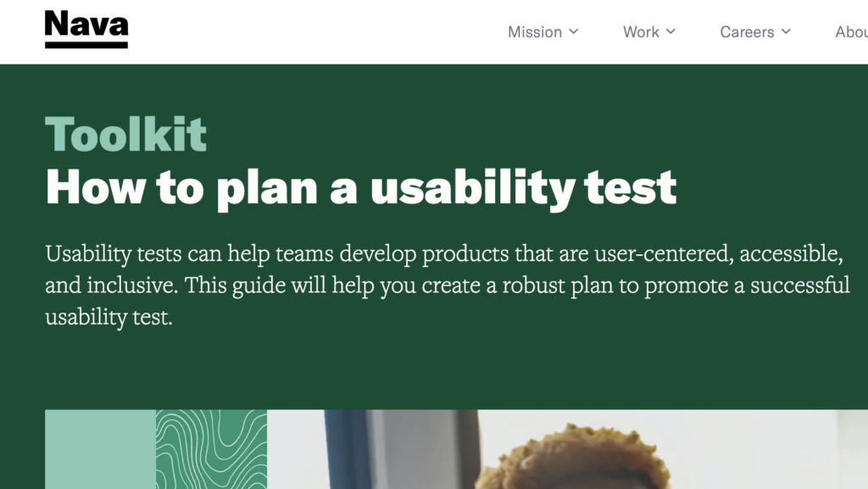
Task: Click the black underline bar beneath Nava
Action: click(86, 44)
